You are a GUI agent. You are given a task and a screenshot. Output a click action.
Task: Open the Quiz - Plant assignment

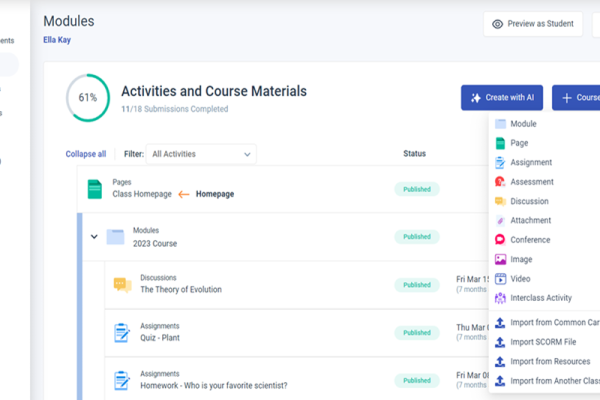point(160,338)
